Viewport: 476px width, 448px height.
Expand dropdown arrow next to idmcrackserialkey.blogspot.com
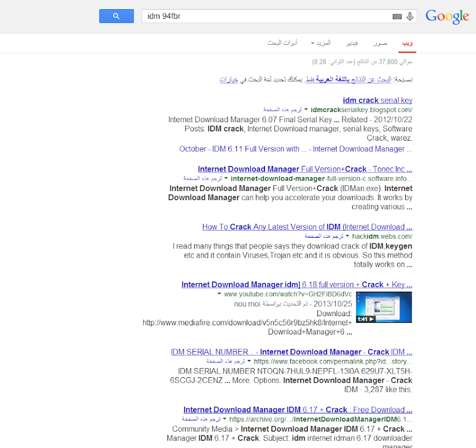pos(306,109)
